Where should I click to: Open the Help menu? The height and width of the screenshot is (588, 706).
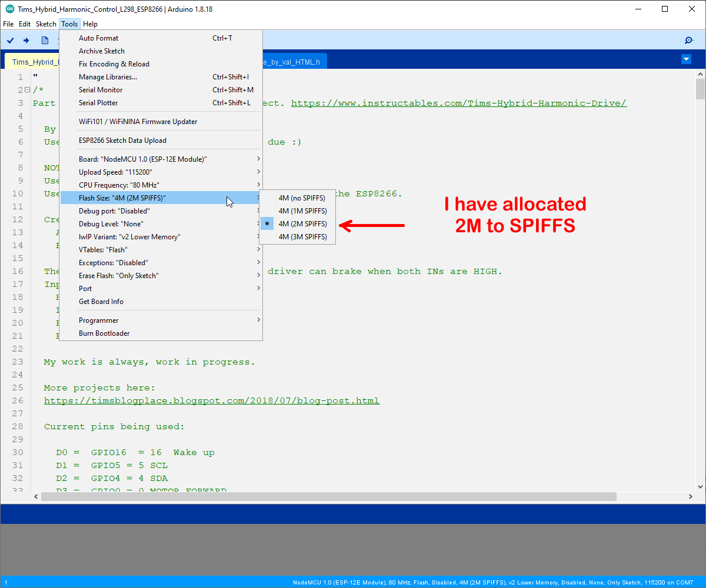click(x=90, y=24)
